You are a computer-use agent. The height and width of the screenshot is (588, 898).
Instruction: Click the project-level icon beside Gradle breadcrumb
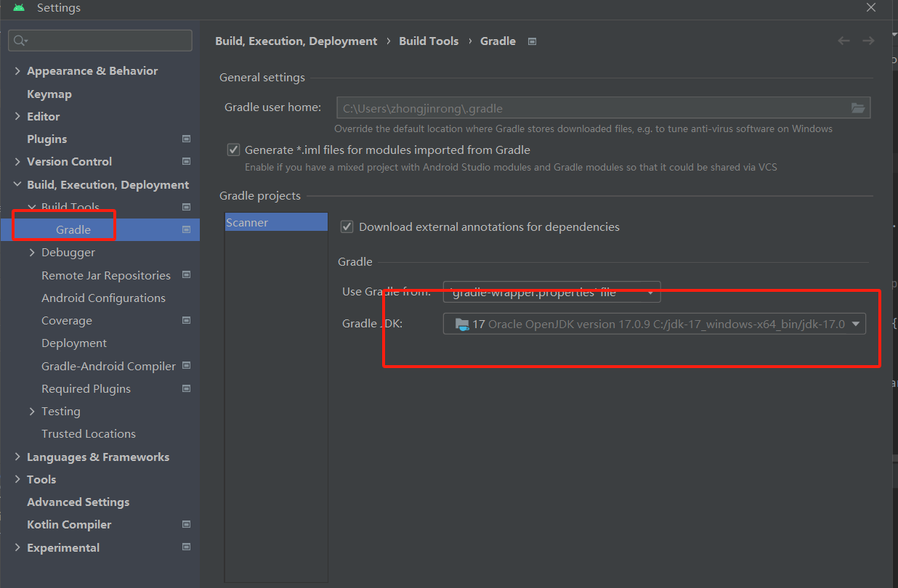point(532,41)
